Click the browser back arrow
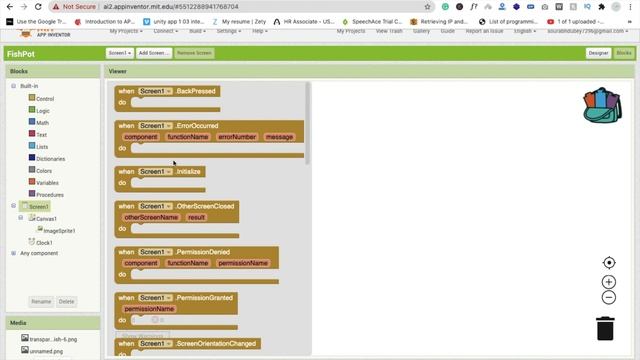The height and width of the screenshot is (360, 640). [10, 7]
